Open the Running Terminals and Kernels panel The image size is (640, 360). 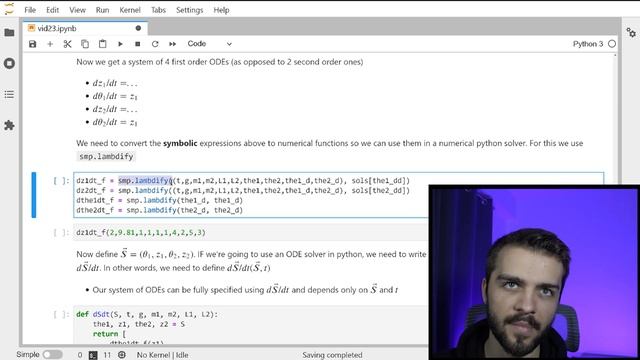[x=9, y=63]
